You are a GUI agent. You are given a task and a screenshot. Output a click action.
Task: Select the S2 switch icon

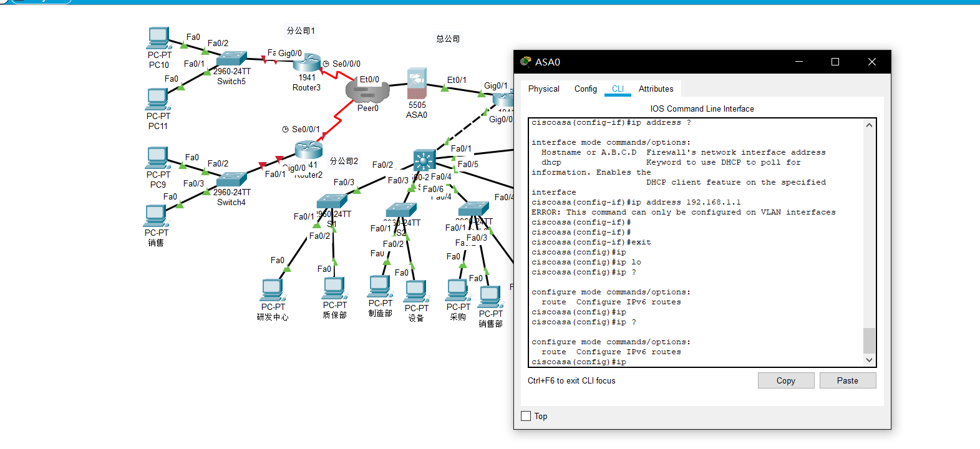[x=401, y=210]
